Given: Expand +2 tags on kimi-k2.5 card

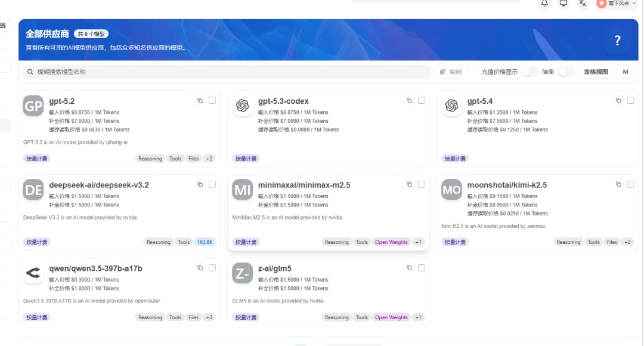Looking at the screenshot, I should pyautogui.click(x=627, y=242).
